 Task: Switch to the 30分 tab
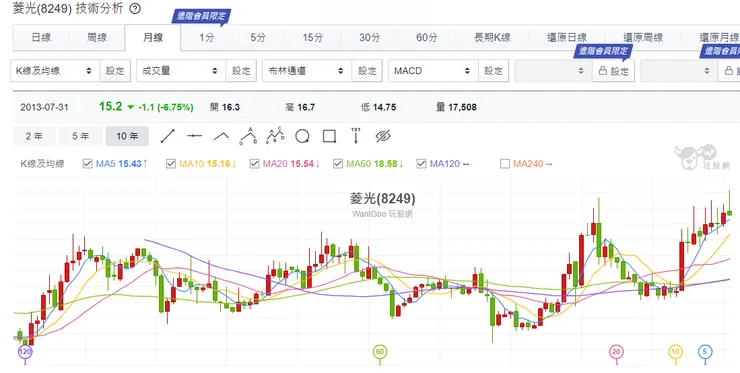click(370, 38)
